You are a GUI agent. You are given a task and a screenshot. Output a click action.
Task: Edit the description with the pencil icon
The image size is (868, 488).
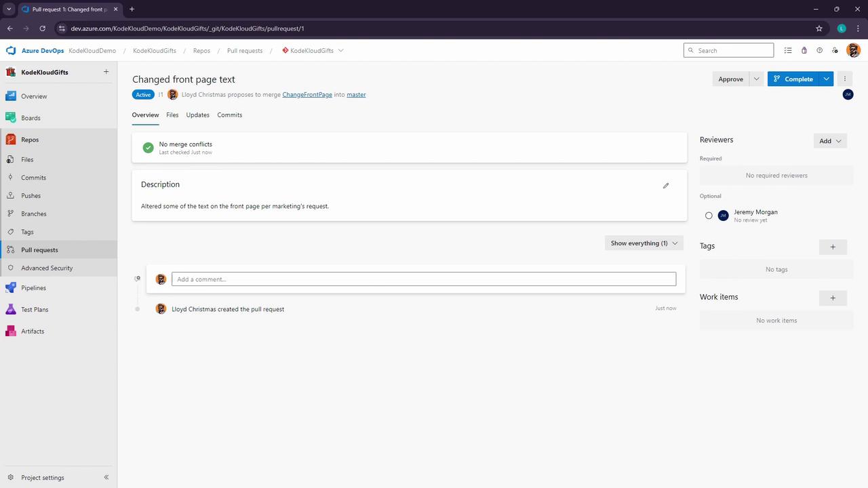coord(666,186)
